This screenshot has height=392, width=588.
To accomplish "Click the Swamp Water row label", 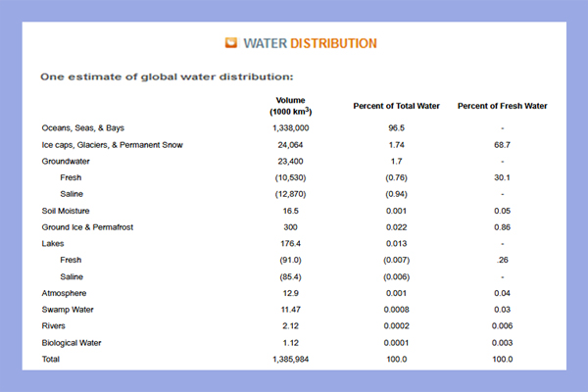I will [68, 310].
